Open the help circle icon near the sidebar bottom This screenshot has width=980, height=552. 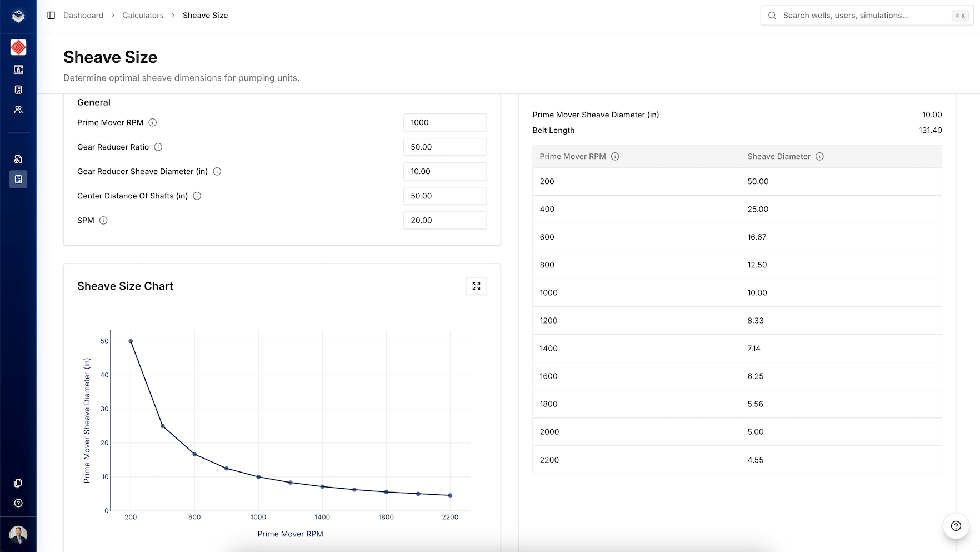click(18, 503)
